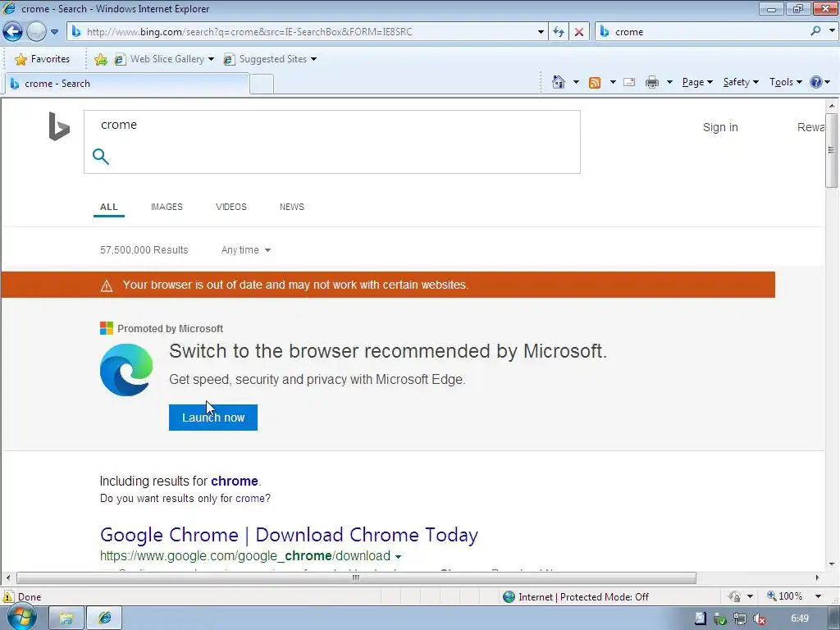Go back with the Back arrow button

point(13,32)
